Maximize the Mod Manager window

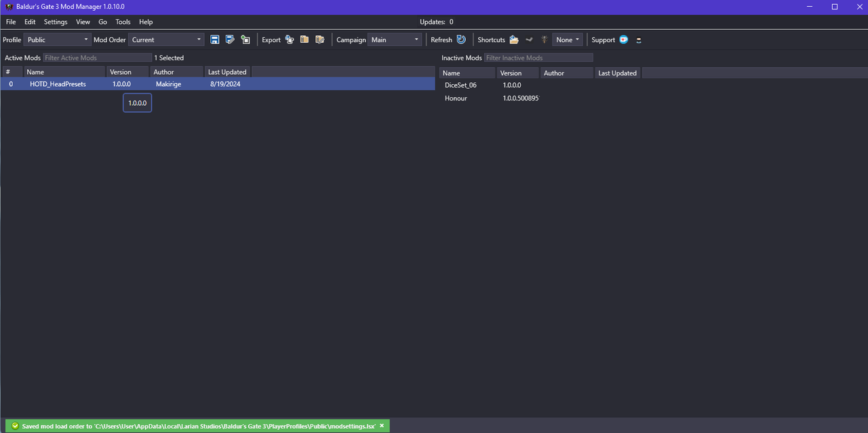pyautogui.click(x=835, y=6)
